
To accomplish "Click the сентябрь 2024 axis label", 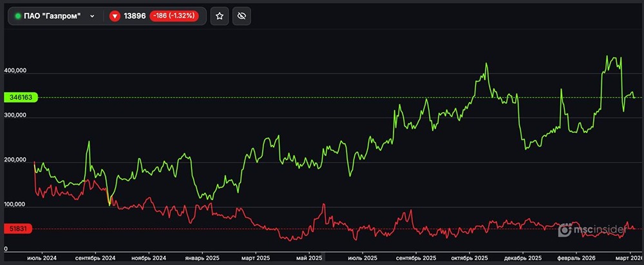I will (97, 258).
